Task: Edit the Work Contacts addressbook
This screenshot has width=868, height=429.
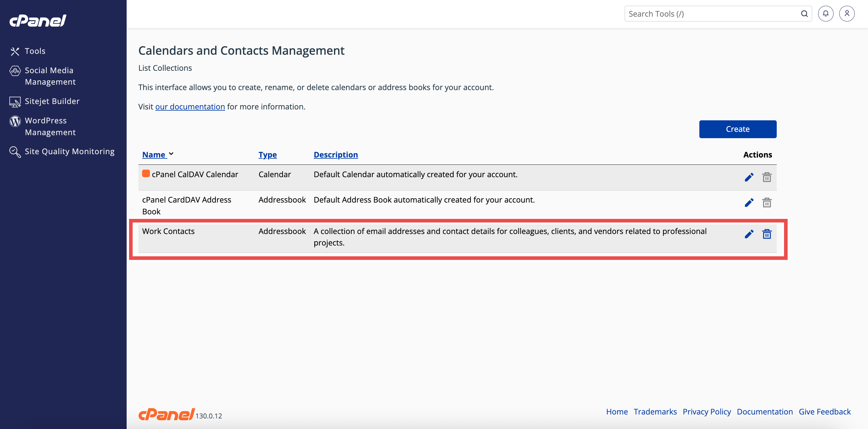Action: click(x=749, y=234)
